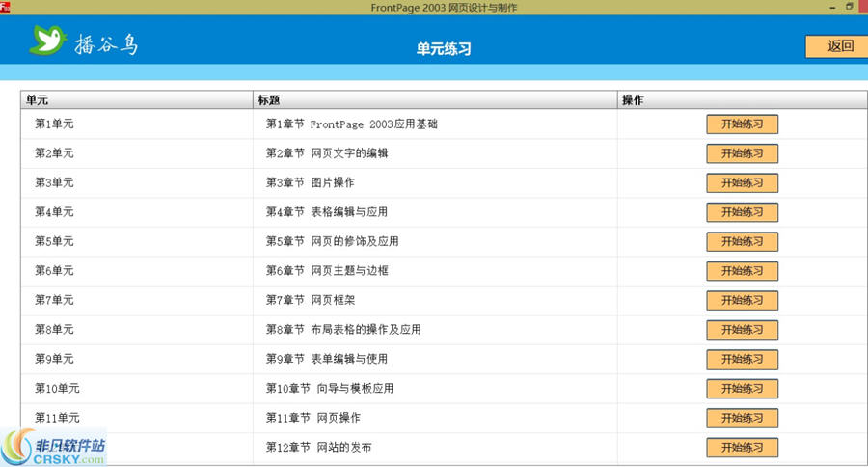The width and height of the screenshot is (868, 467).
Task: Click title 第9章节 表单编辑与使用
Action: (327, 358)
